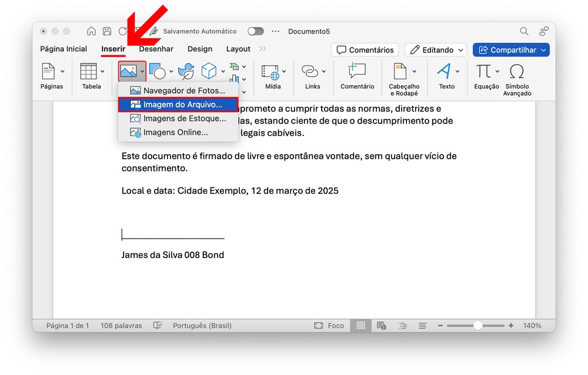Open the Compartilhar dropdown button

coord(511,50)
